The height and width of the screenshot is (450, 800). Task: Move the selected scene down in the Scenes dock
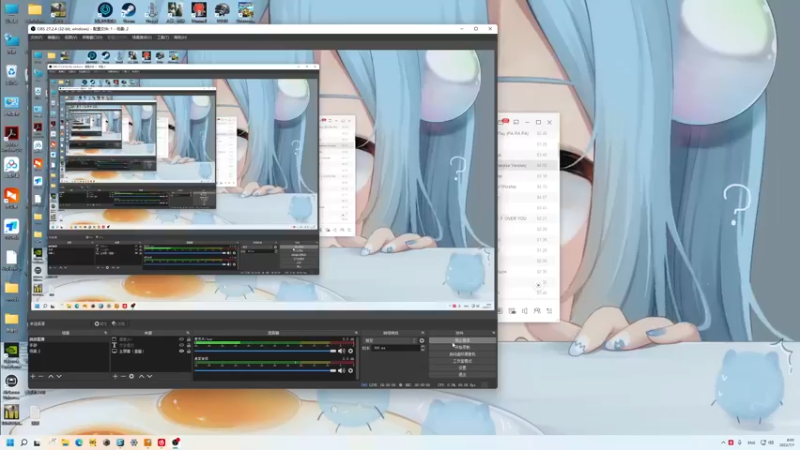(x=59, y=377)
